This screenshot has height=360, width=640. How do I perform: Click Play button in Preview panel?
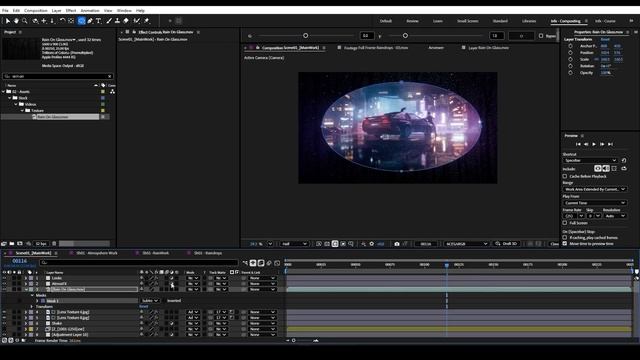coord(594,144)
